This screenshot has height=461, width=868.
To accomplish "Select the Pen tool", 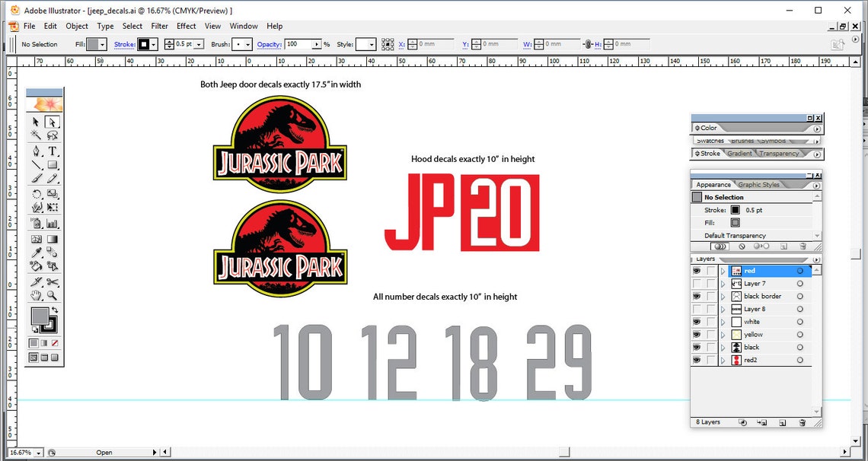I will click(x=34, y=151).
